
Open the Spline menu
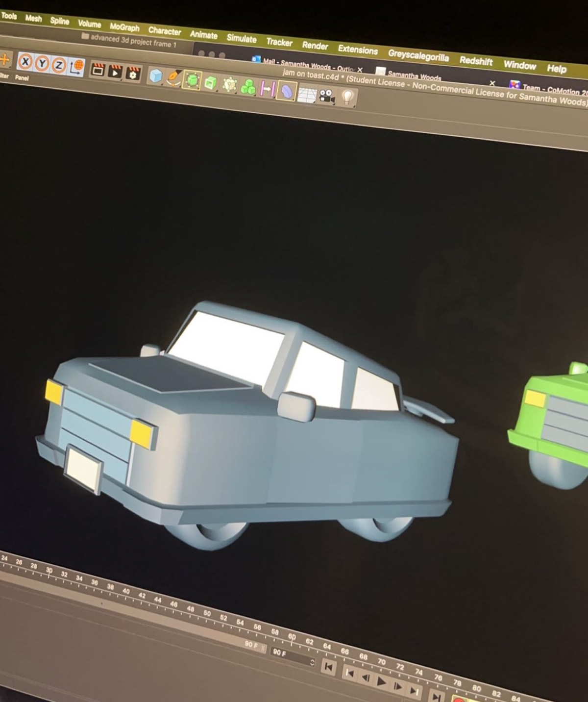pyautogui.click(x=59, y=21)
